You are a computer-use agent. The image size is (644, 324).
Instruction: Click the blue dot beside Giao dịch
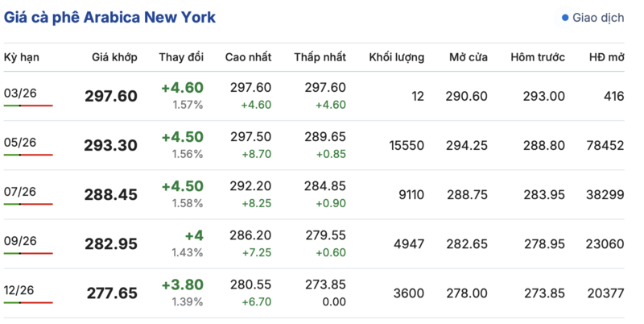[x=565, y=18]
